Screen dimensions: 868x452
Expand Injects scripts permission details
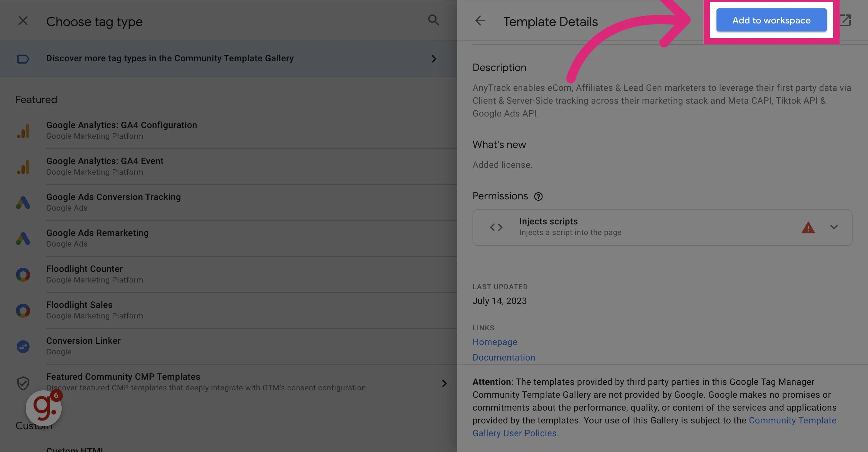pyautogui.click(x=834, y=227)
